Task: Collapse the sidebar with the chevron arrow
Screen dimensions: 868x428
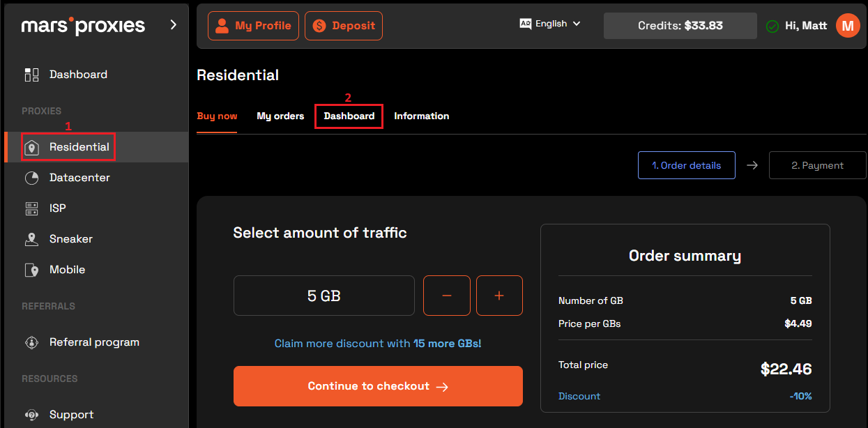Action: [174, 25]
